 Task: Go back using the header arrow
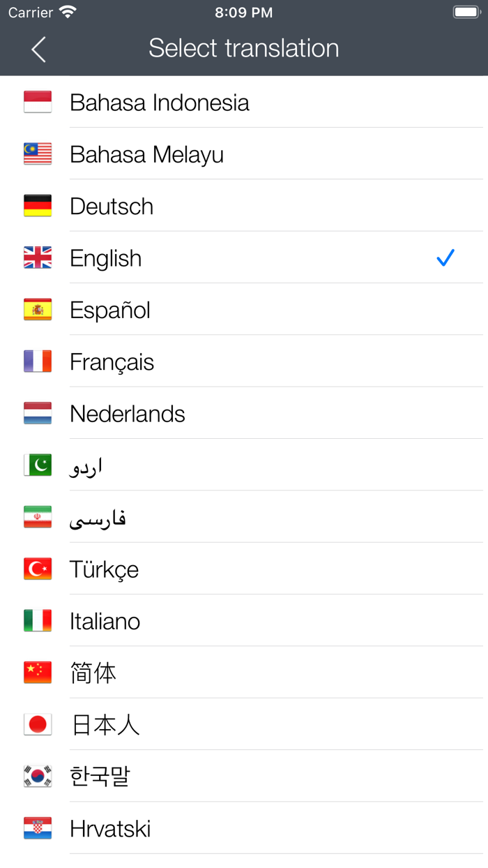tap(39, 50)
